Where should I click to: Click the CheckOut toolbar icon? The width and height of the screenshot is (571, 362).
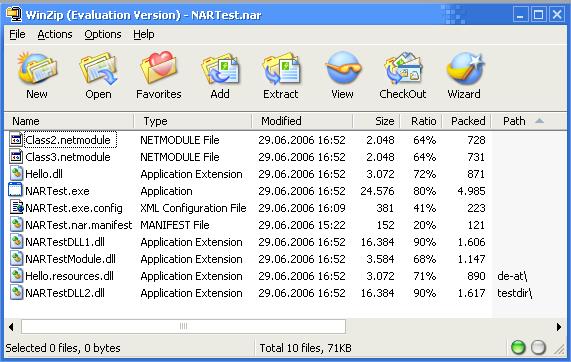(403, 68)
